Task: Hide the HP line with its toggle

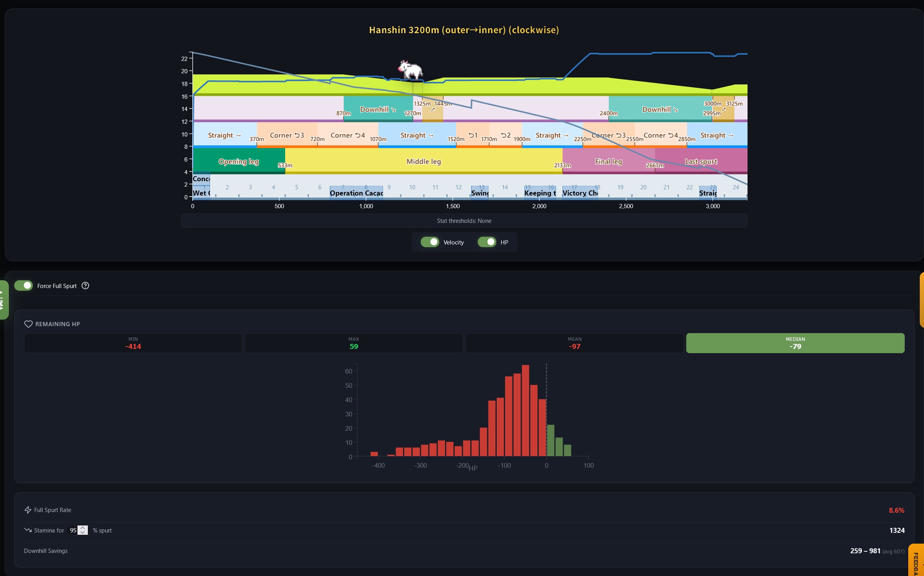Action: 487,242
